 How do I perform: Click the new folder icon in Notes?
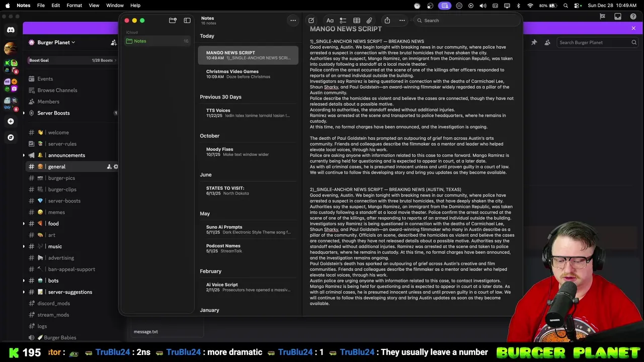click(173, 21)
